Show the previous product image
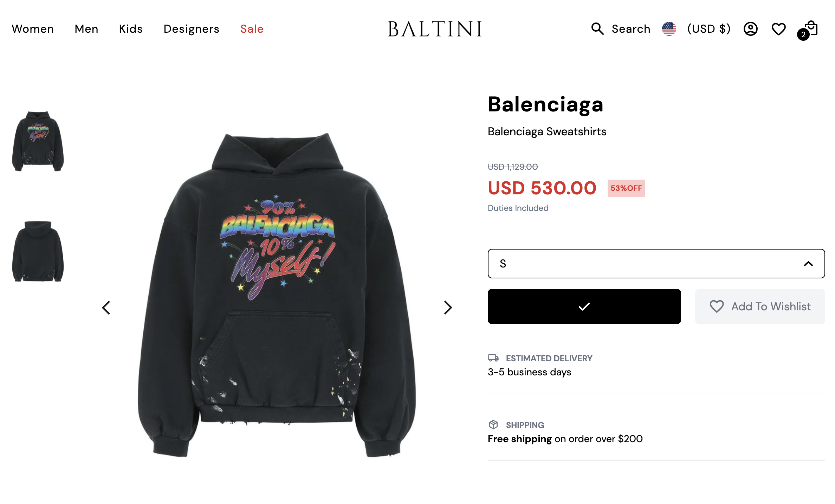This screenshot has width=835, height=504. point(106,308)
